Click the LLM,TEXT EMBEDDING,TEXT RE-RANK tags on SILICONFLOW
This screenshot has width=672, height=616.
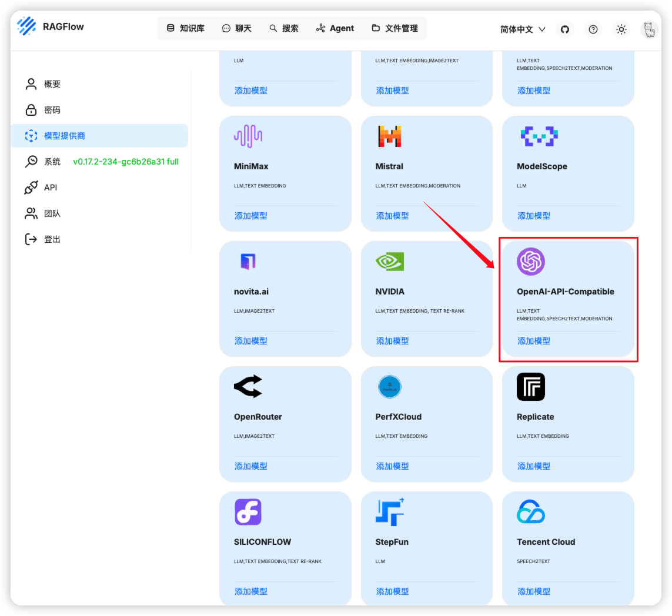(x=278, y=561)
